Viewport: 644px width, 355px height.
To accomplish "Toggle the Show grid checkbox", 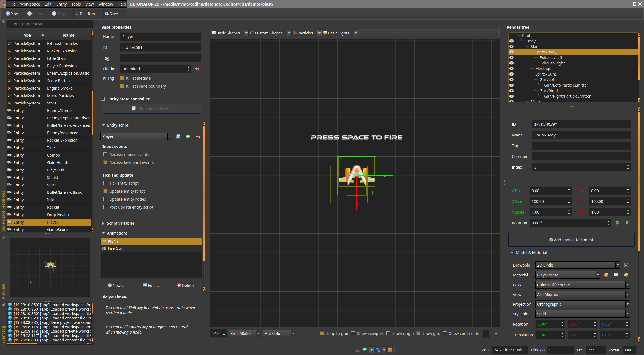I will tap(418, 334).
